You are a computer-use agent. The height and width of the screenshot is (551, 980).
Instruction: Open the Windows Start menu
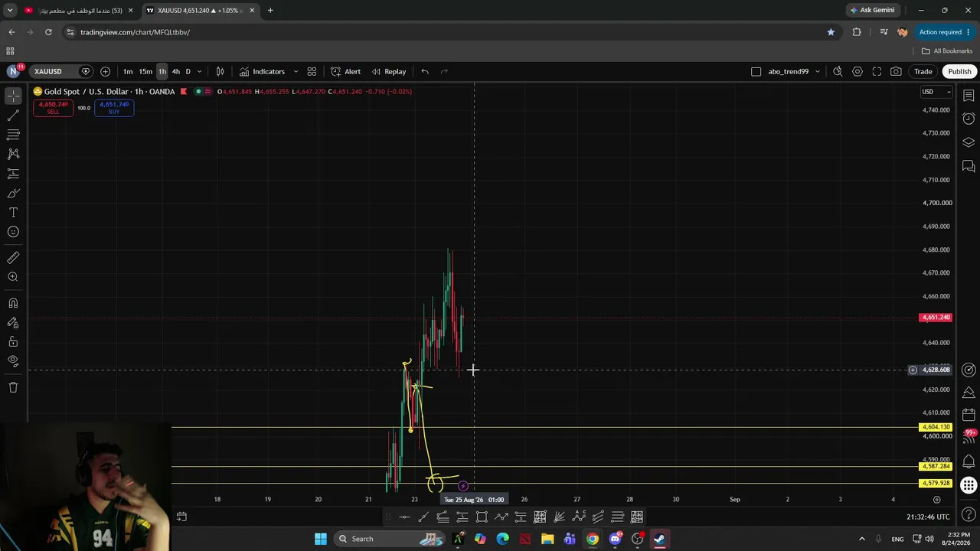(x=321, y=539)
